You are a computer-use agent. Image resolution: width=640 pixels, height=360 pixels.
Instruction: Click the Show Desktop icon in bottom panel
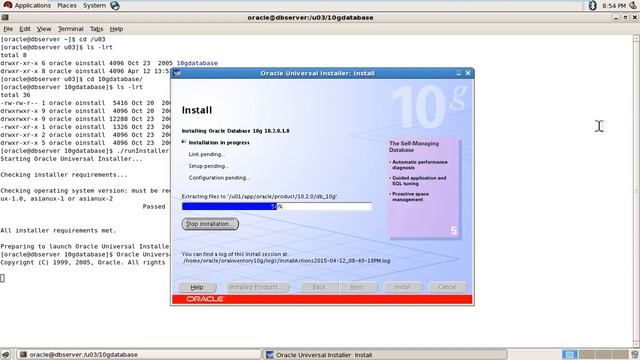[x=5, y=354]
